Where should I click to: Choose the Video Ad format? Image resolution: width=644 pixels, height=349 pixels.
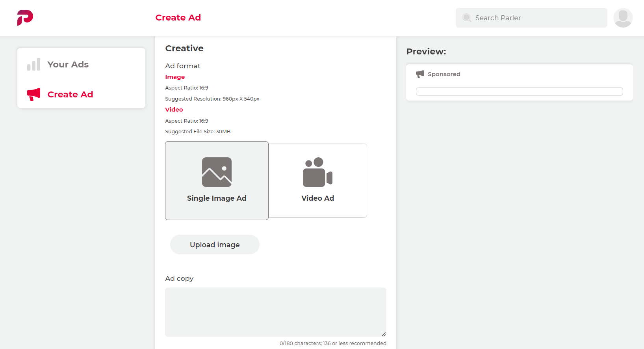(x=318, y=181)
